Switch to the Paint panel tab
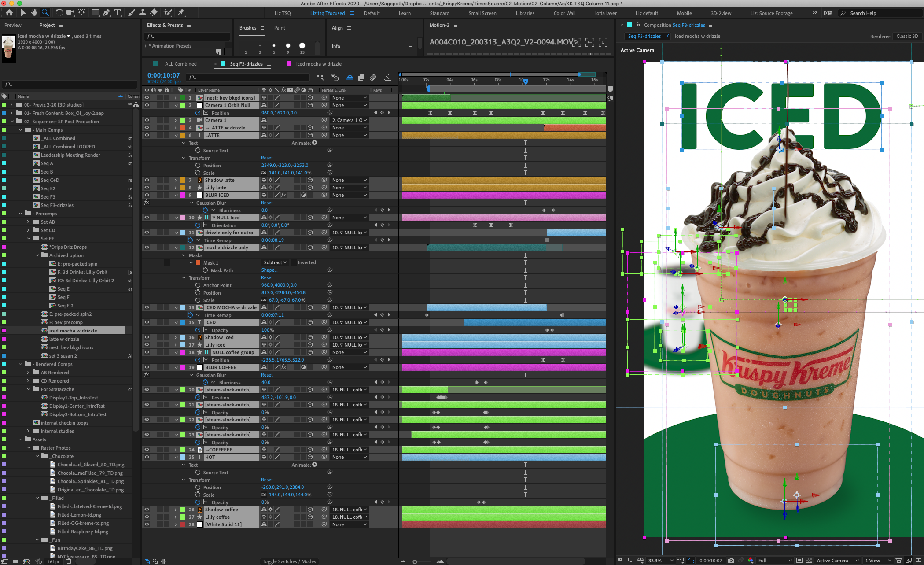The height and width of the screenshot is (565, 924). tap(280, 28)
